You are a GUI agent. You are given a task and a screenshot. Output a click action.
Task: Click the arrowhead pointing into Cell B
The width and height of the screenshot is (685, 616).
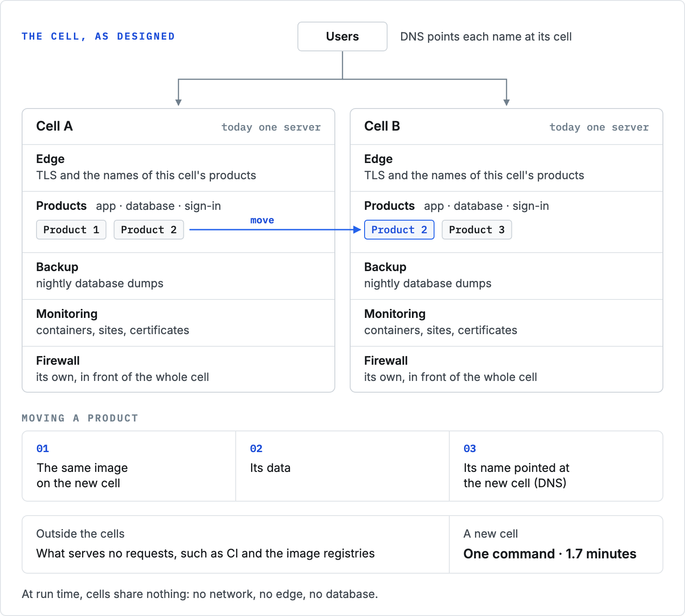[507, 103]
